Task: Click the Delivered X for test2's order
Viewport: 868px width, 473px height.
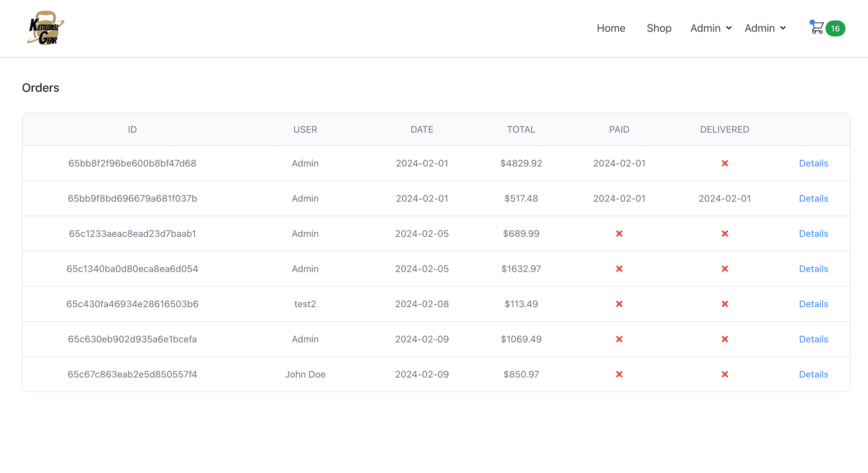Action: pyautogui.click(x=725, y=304)
